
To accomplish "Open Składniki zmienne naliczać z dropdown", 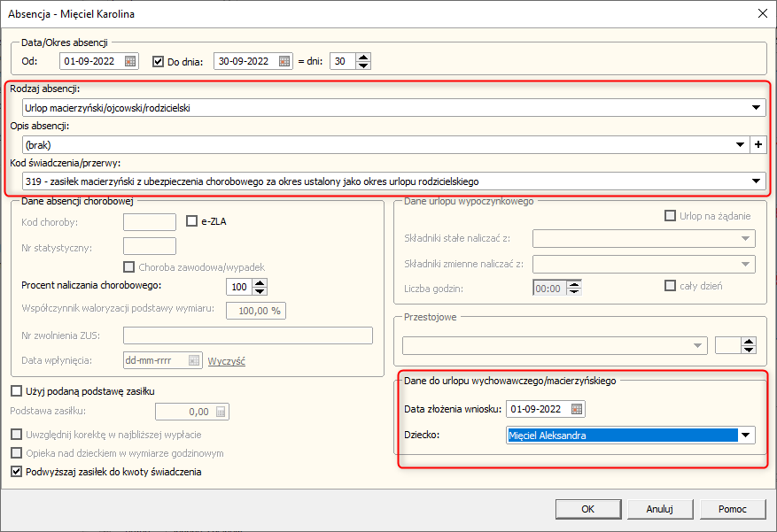I will pyautogui.click(x=745, y=265).
